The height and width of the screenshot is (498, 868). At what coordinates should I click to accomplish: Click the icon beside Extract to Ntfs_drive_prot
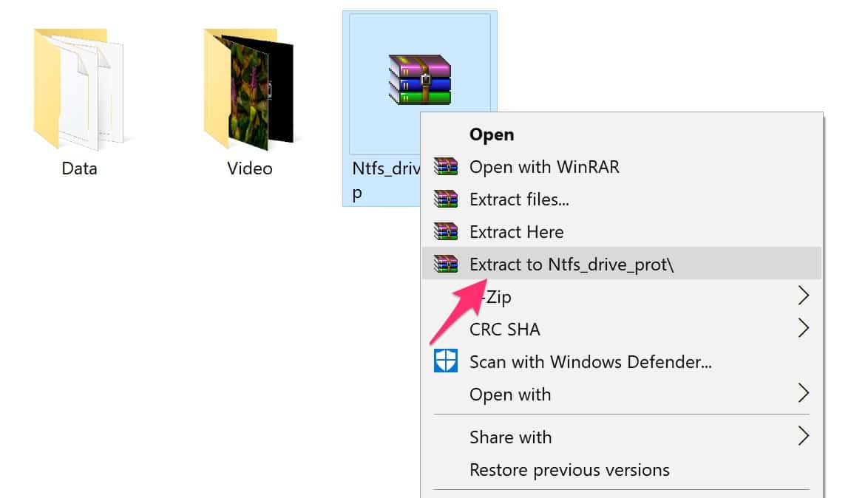446,265
